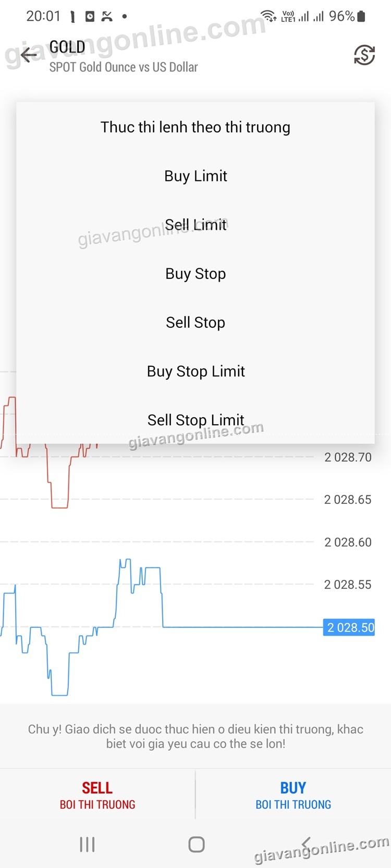Select "Thuc thi lenh theo thi truong" option

195,127
